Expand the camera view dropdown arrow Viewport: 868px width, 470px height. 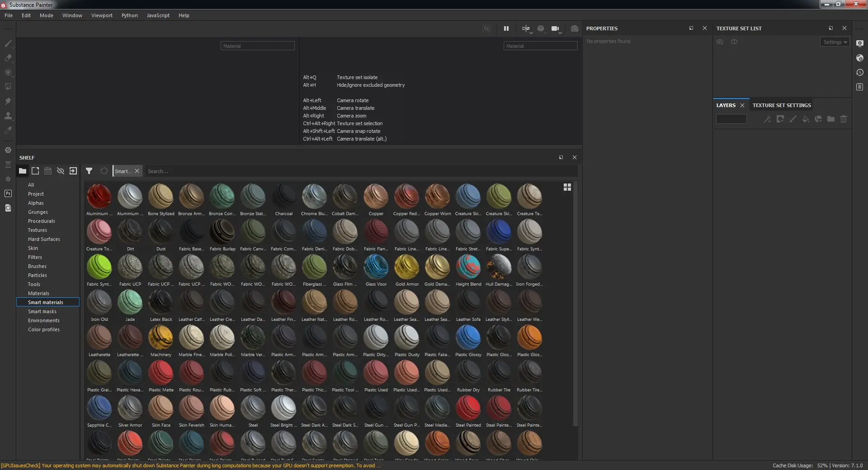coord(560,33)
